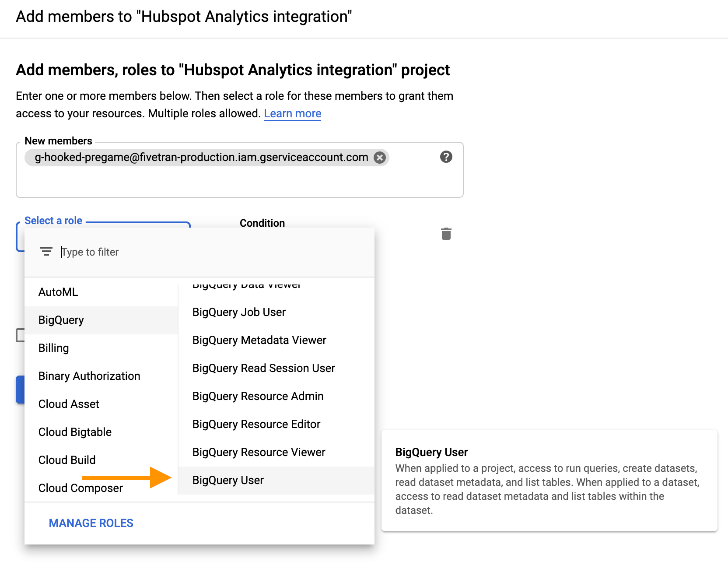Screen dimensions: 728x562
Task: Choose the BigQuery Job User role
Action: pos(276,312)
